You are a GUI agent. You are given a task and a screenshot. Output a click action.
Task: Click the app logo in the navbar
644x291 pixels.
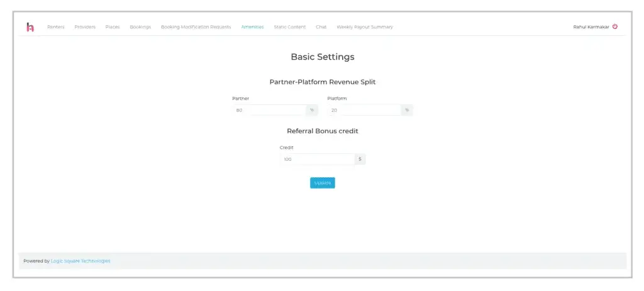pyautogui.click(x=30, y=27)
